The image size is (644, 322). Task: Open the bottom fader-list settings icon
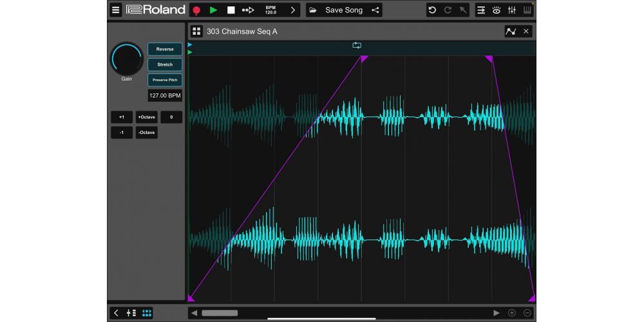[x=131, y=313]
